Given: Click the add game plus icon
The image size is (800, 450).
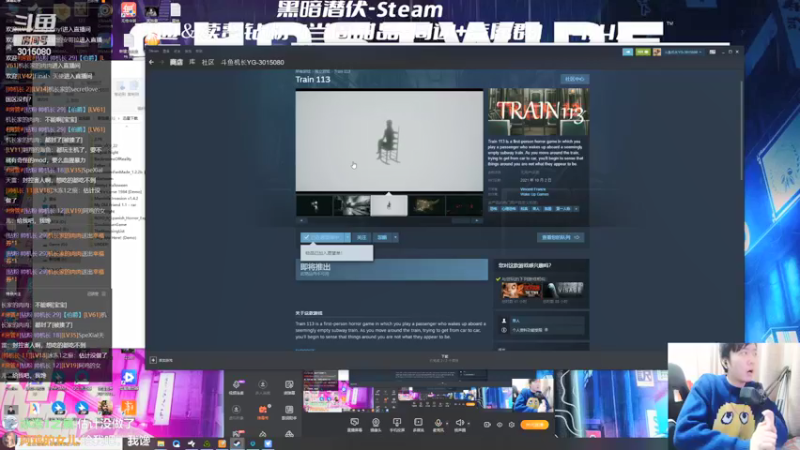Looking at the screenshot, I should click(x=153, y=360).
